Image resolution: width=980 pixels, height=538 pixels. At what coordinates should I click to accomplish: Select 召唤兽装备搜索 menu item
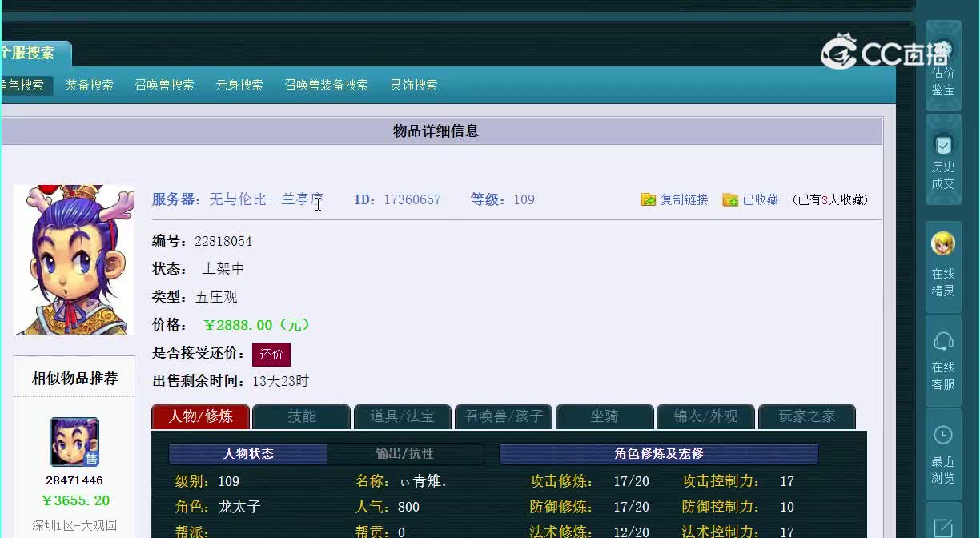[x=326, y=85]
